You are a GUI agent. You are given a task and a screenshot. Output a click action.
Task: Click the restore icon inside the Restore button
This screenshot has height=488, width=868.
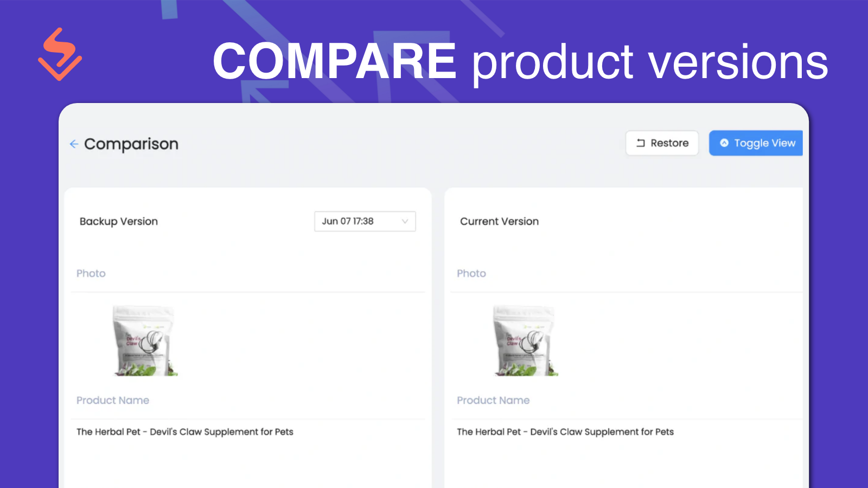pyautogui.click(x=640, y=143)
